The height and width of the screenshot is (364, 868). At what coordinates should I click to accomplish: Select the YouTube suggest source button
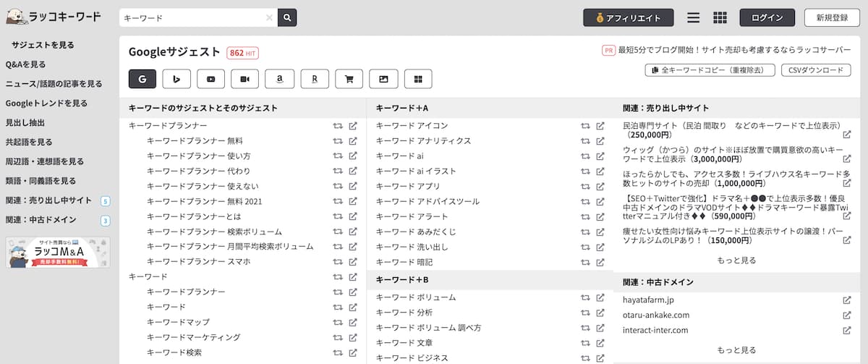coord(211,78)
